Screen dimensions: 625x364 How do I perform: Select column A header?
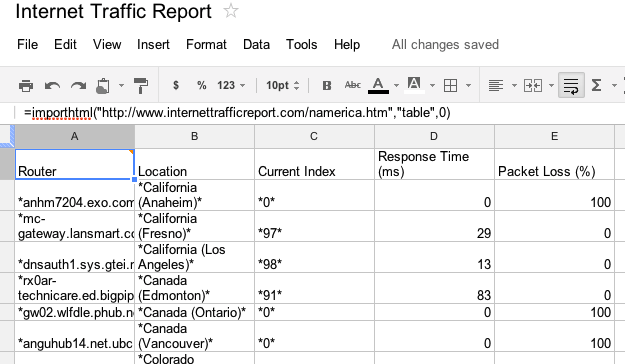pos(75,136)
